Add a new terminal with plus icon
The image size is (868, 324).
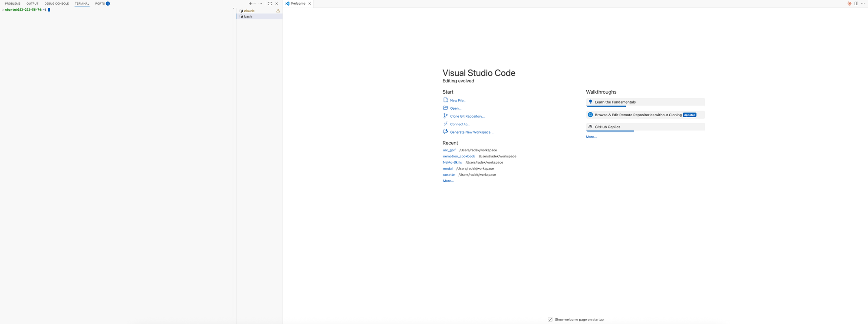click(250, 3)
